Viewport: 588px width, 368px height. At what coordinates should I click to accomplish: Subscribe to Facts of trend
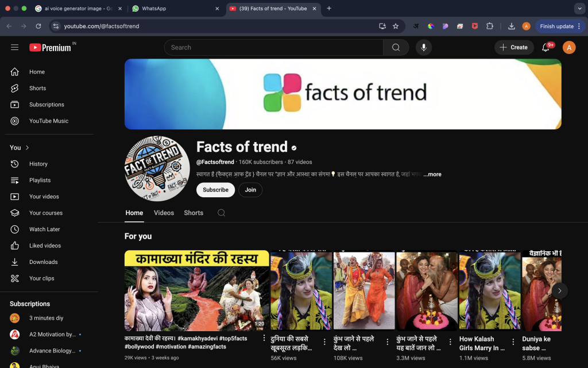[216, 190]
